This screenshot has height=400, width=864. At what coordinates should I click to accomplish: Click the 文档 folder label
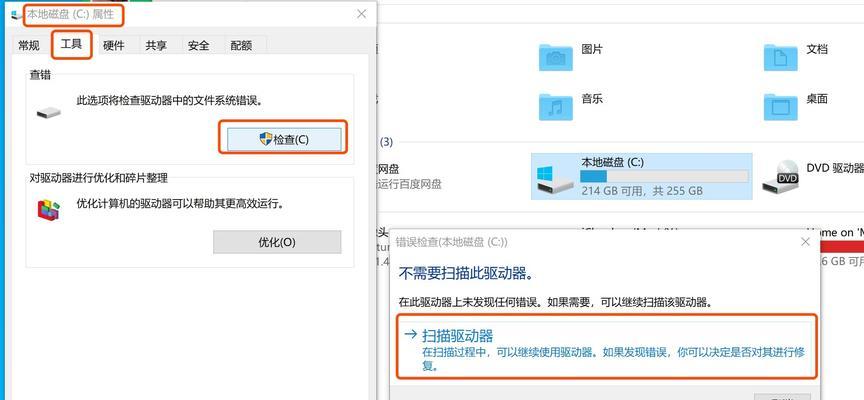pos(817,50)
